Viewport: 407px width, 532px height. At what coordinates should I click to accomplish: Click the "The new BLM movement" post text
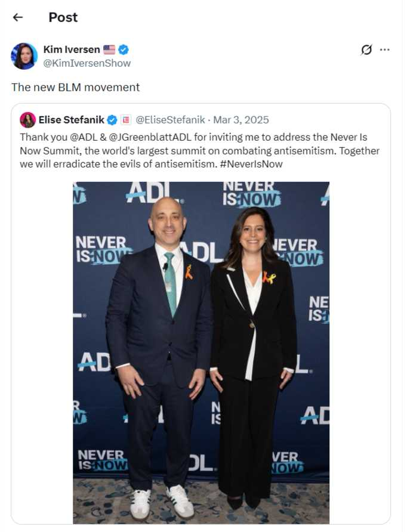point(75,87)
